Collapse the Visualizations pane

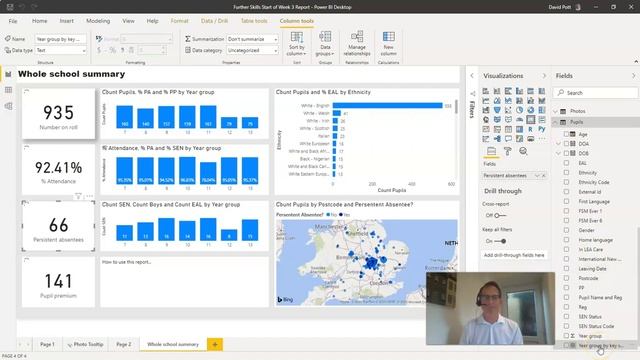(544, 76)
